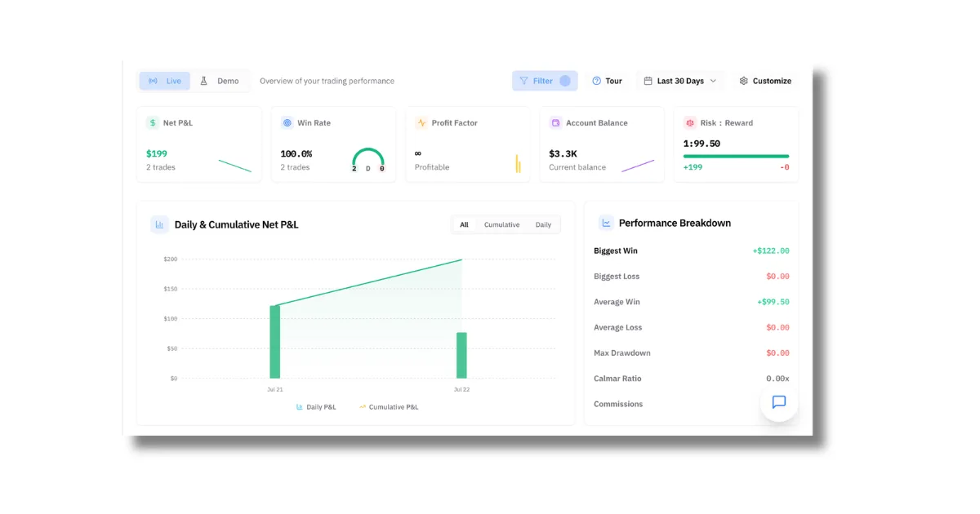The image size is (980, 514).
Task: Click the Profit Factor yellow mini bars
Action: (x=518, y=163)
